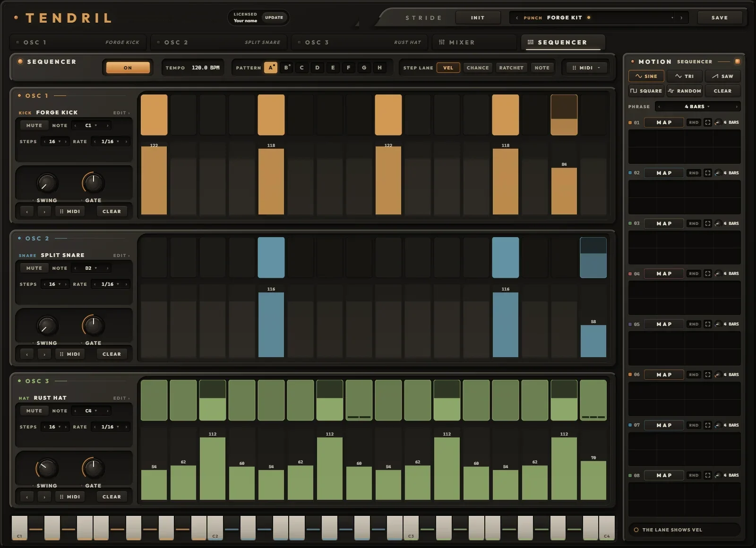Screen dimensions: 756x548
Task: Select the Sine wave shape button
Action: point(646,76)
